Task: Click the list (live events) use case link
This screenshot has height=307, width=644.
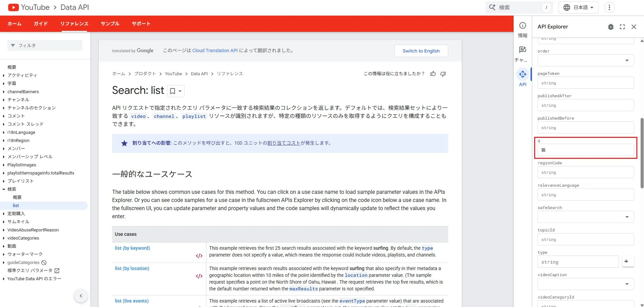Action: [x=132, y=301]
